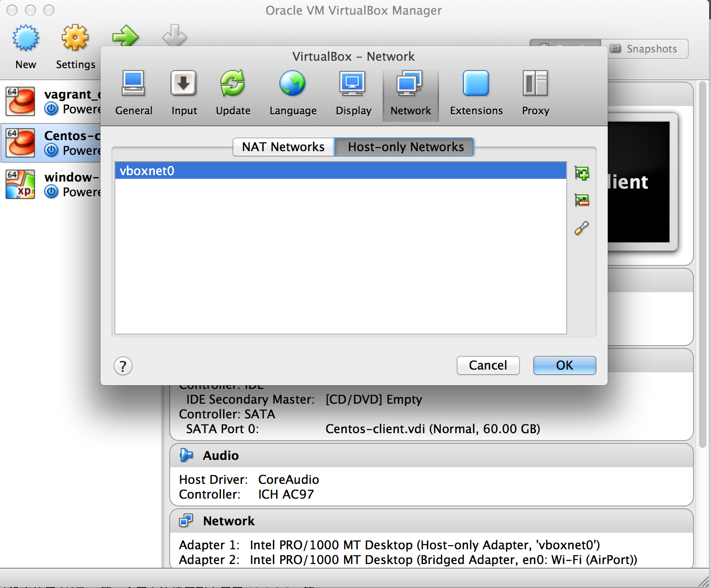Screen dimensions: 711x588
Task: Click the Adapter 1 host-only adapter text
Action: click(x=425, y=545)
